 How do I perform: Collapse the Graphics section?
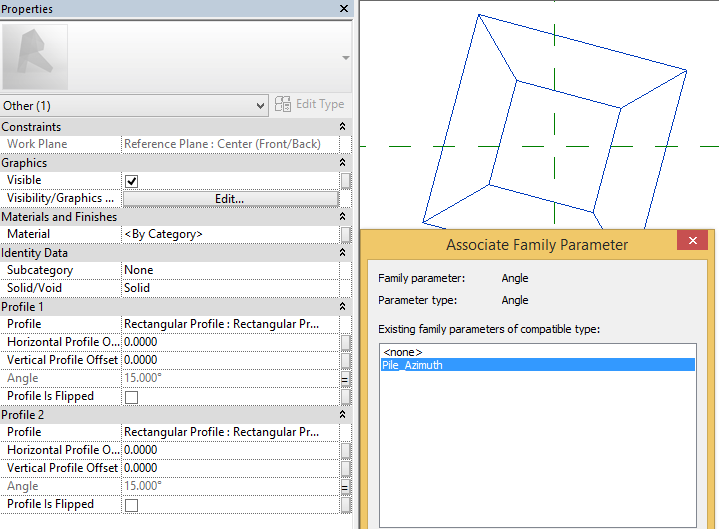pyautogui.click(x=342, y=163)
